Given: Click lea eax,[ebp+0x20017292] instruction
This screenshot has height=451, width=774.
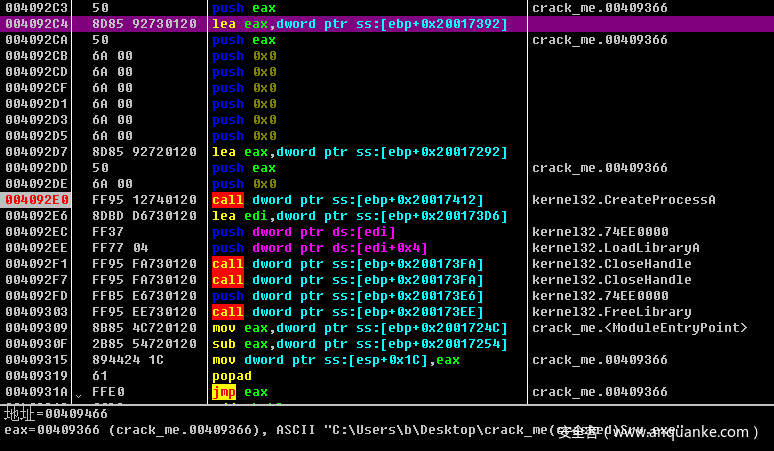Looking at the screenshot, I should point(360,152).
